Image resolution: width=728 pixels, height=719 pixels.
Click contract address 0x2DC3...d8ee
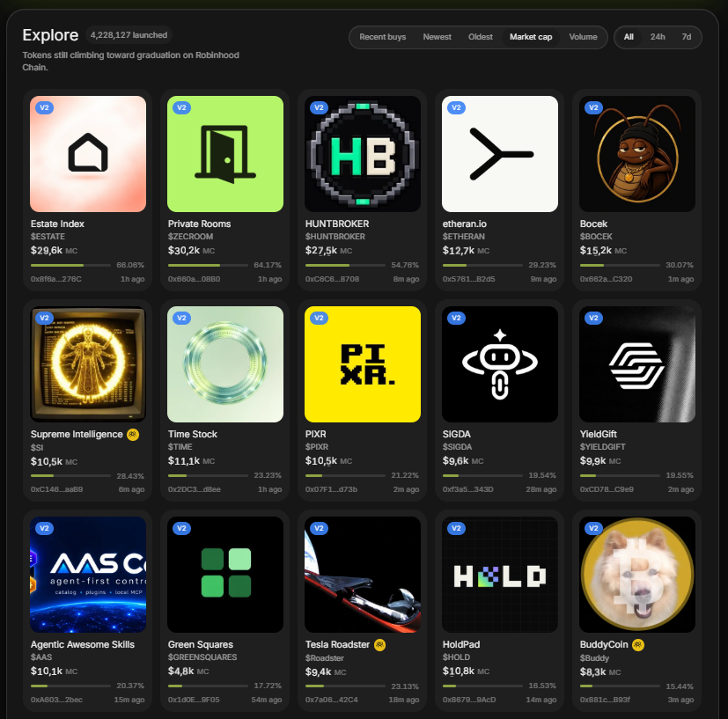(194, 489)
